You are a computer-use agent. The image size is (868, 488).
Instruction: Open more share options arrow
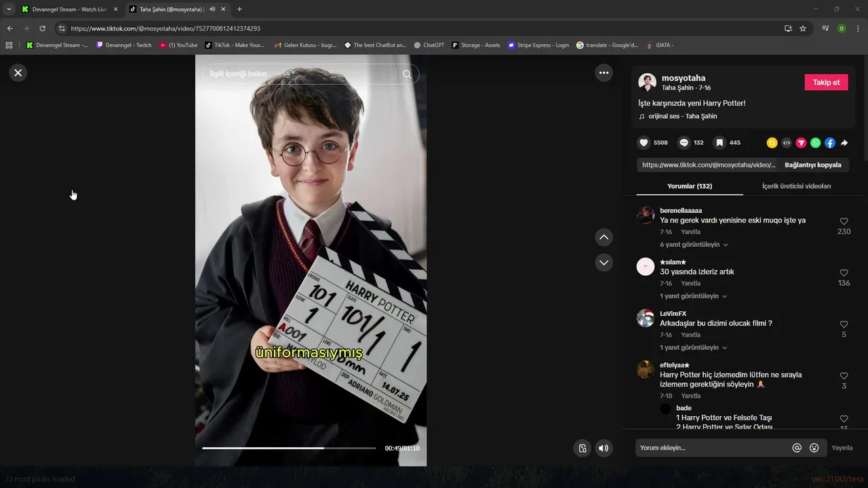point(844,143)
